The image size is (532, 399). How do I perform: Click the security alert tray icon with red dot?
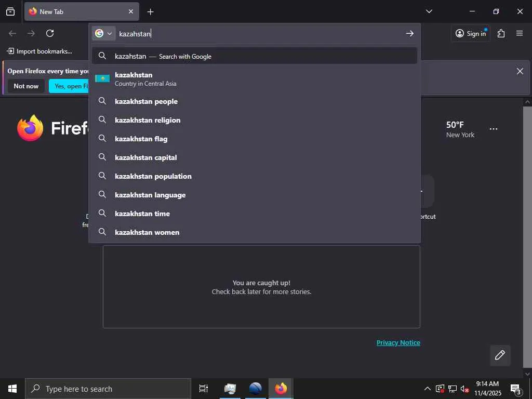click(440, 389)
